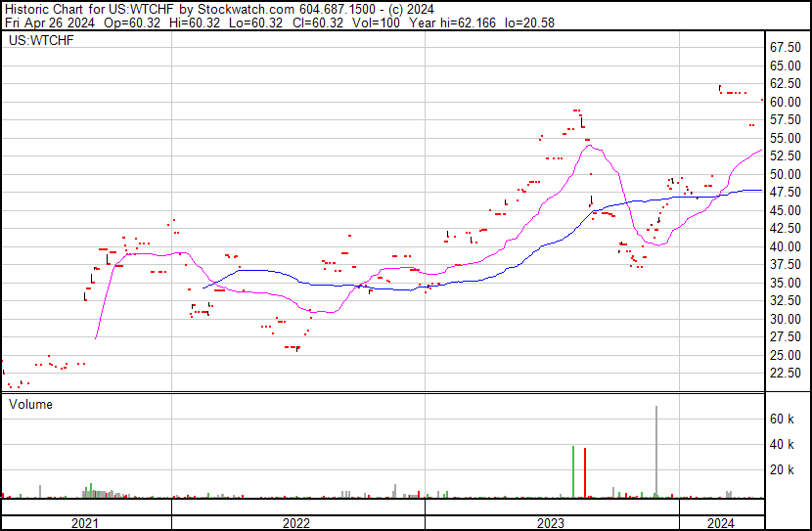This screenshot has height=531, width=812.
Task: Select the 2022 year marker
Action: (297, 523)
